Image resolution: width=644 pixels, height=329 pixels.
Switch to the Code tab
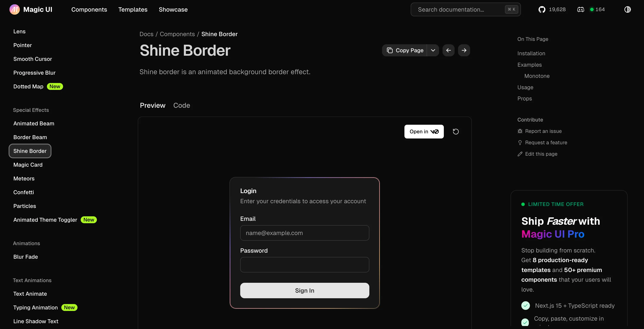coord(181,105)
